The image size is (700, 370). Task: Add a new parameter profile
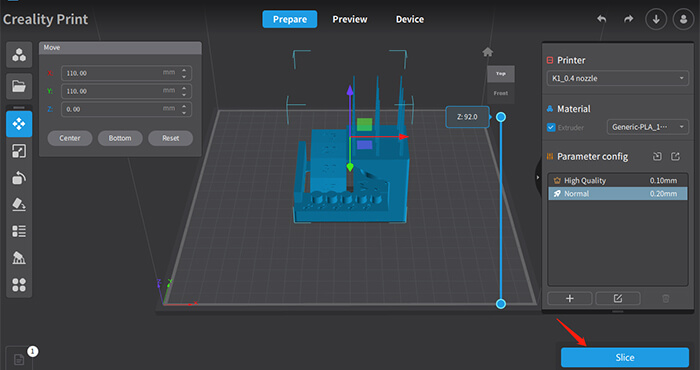[x=570, y=298]
